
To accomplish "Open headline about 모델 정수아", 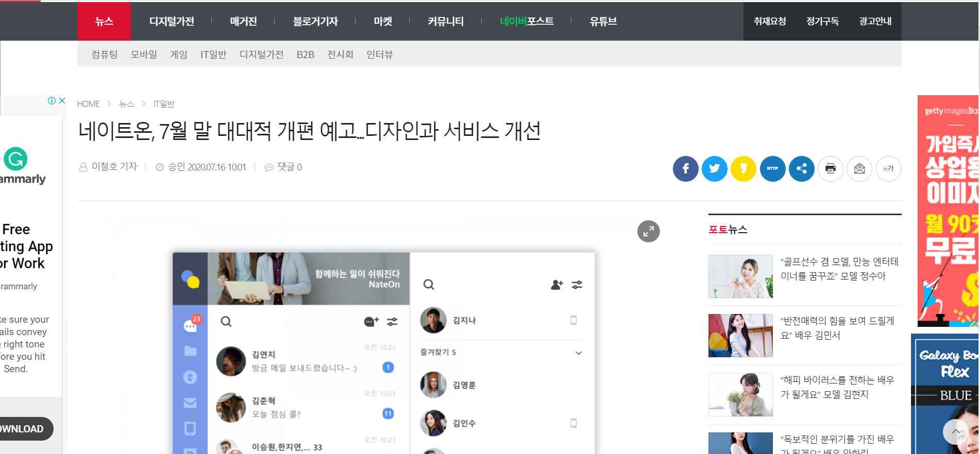I will point(839,269).
